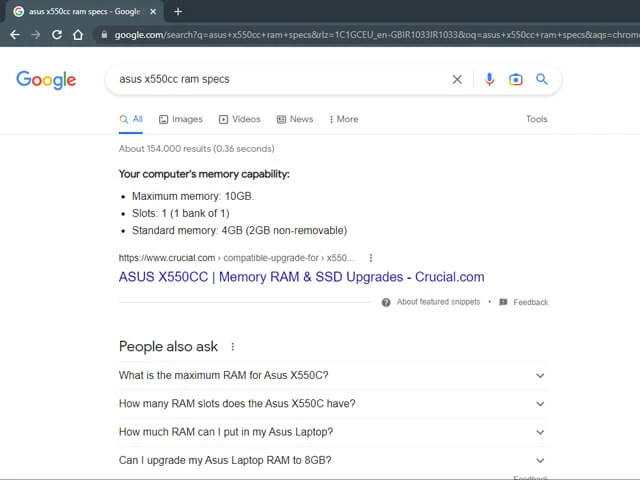Clear the search query with X icon
The width and height of the screenshot is (640, 480).
[x=457, y=79]
